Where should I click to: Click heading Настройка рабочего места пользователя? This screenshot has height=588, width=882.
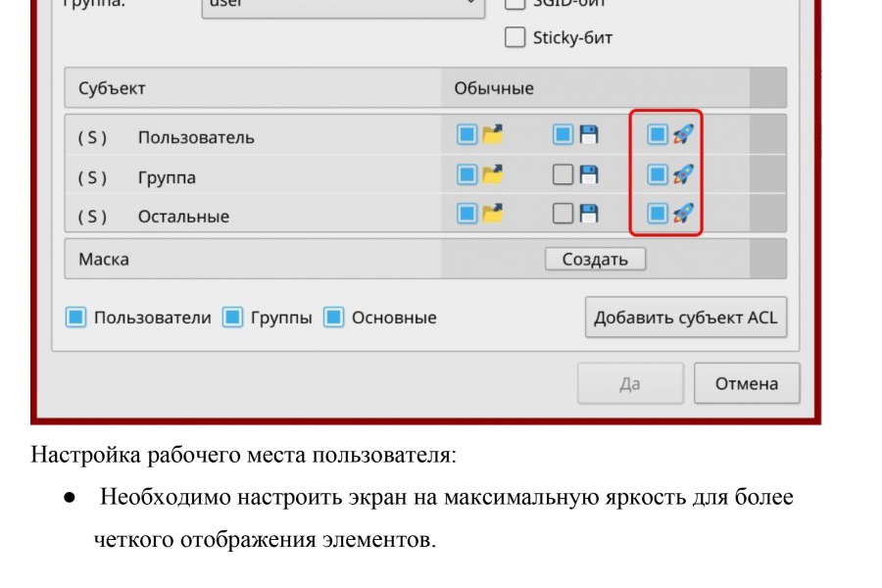[244, 454]
